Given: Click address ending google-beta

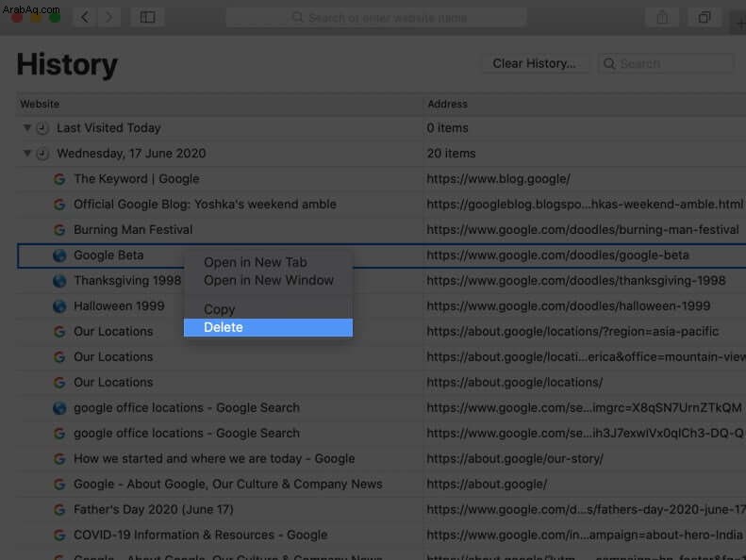Looking at the screenshot, I should [x=557, y=255].
